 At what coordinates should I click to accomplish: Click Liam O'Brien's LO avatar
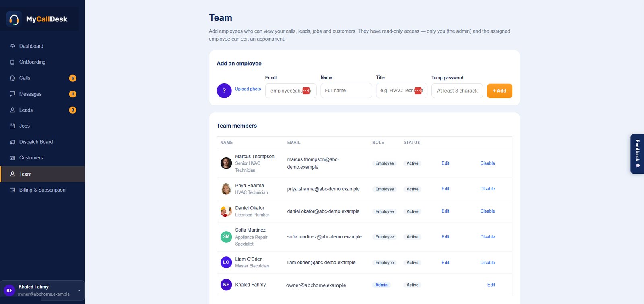coord(226,263)
